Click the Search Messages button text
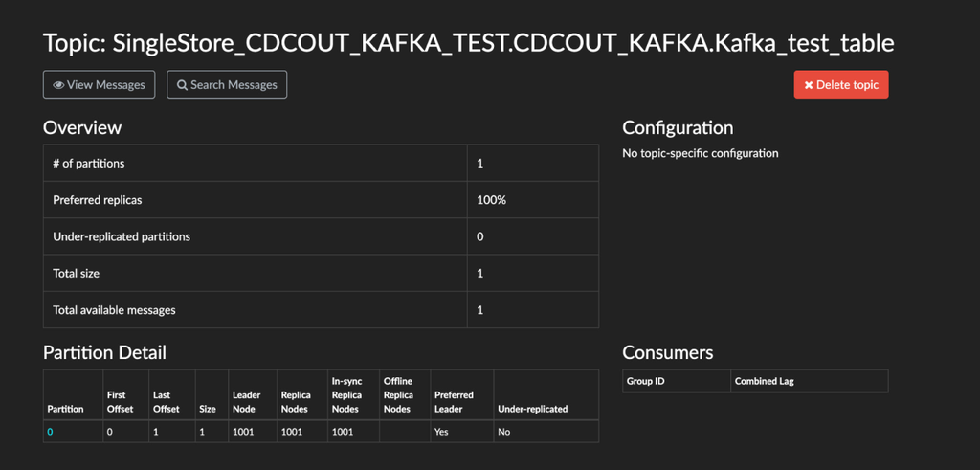Viewport: 980px width, 470px height. click(x=234, y=85)
